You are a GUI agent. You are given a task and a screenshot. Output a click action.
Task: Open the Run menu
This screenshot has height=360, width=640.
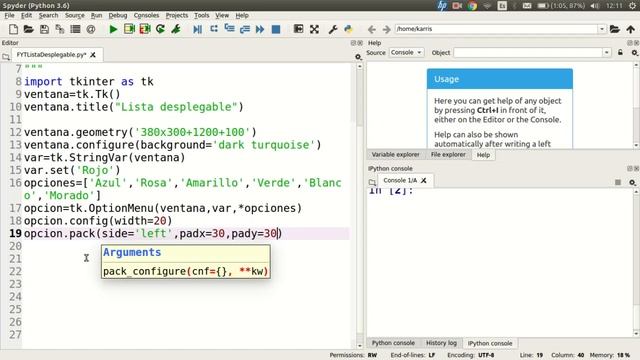point(96,16)
